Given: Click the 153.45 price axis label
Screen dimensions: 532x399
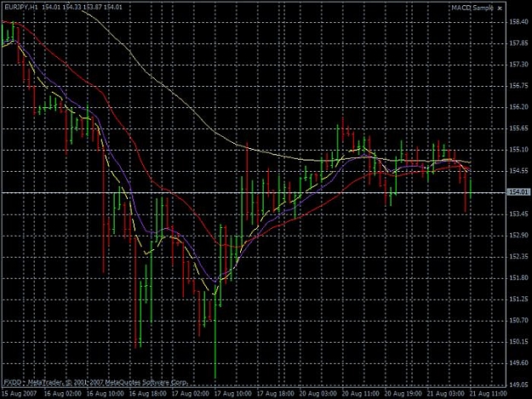Looking at the screenshot, I should tap(519, 214).
